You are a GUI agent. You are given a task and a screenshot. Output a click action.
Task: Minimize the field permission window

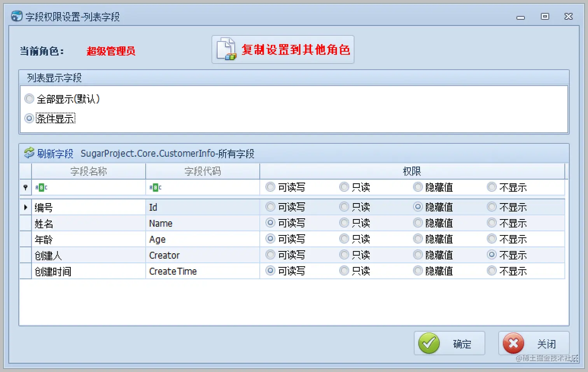pyautogui.click(x=521, y=17)
